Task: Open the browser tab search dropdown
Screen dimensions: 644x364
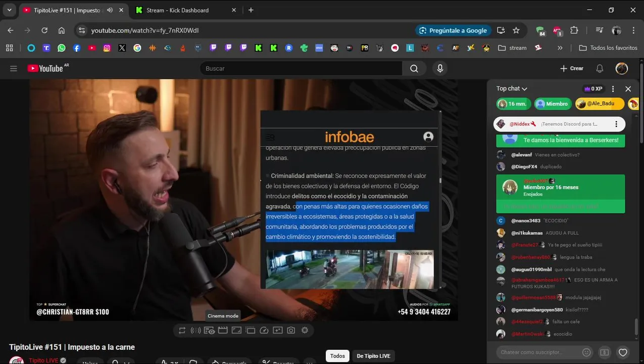Action: pos(9,10)
